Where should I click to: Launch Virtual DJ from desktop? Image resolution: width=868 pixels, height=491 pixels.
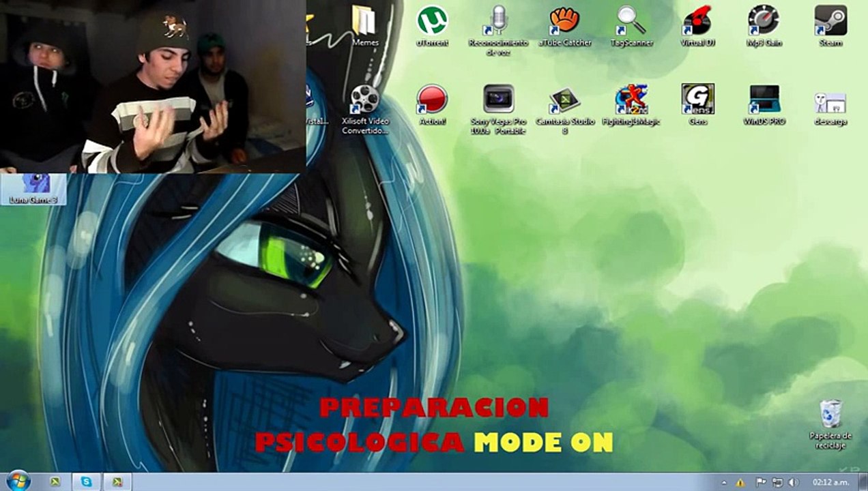(697, 26)
